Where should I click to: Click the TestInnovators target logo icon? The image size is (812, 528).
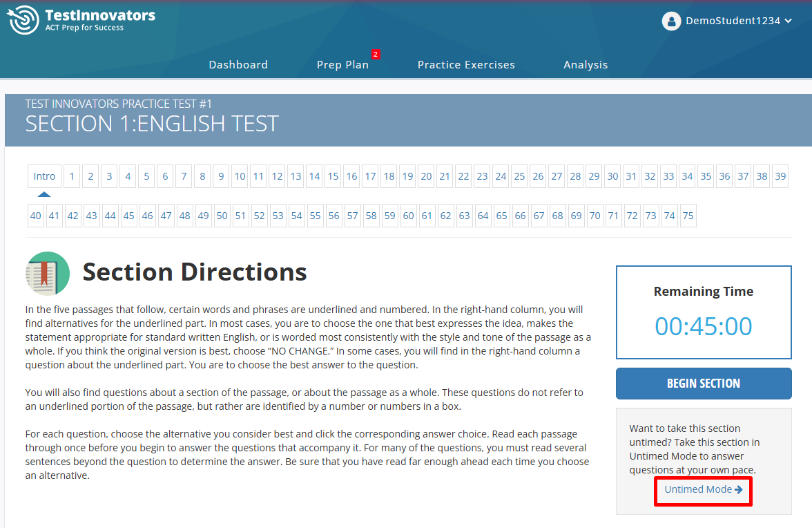pos(23,20)
